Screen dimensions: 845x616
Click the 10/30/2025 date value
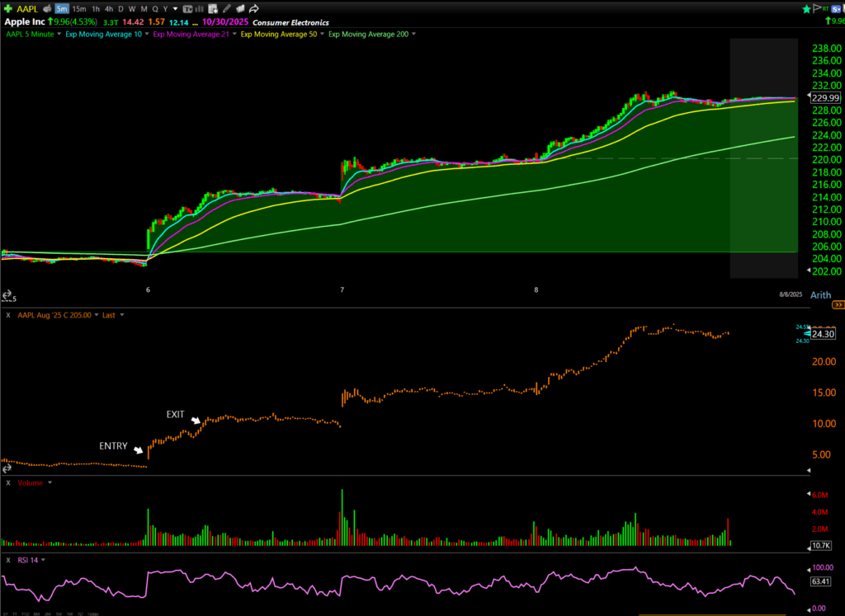pyautogui.click(x=225, y=22)
